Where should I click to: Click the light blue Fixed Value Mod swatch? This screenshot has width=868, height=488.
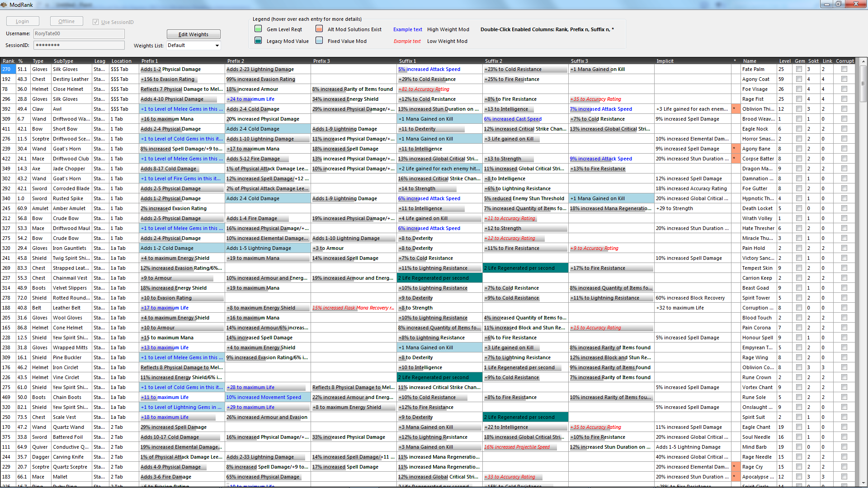(x=319, y=41)
